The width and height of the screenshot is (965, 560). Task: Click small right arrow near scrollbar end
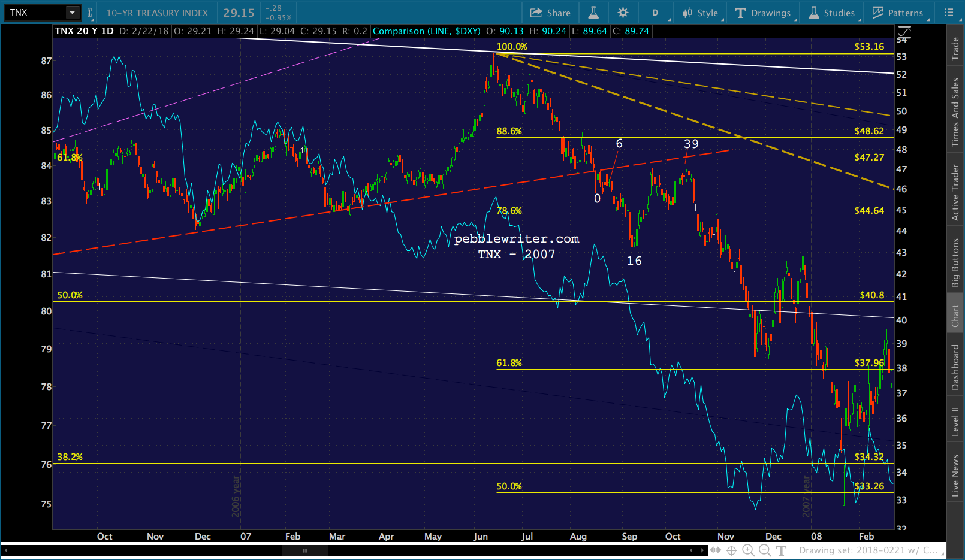pyautogui.click(x=703, y=550)
